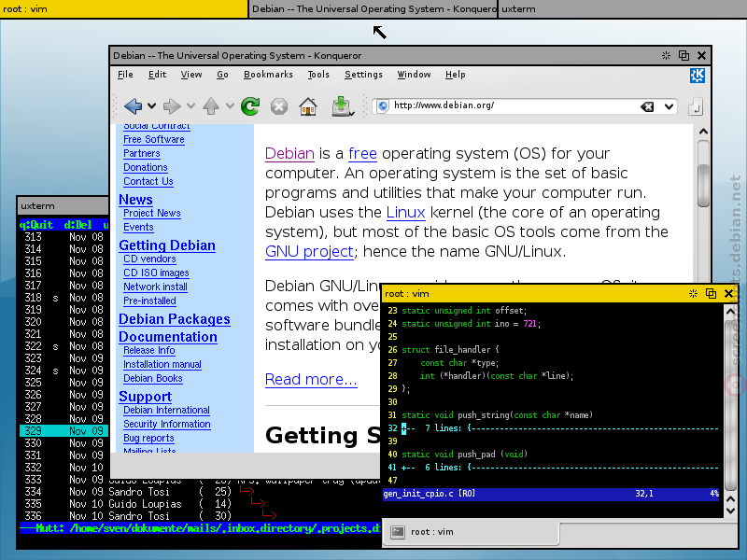747x560 pixels.
Task: Open the Bookmarks menu
Action: 268,75
